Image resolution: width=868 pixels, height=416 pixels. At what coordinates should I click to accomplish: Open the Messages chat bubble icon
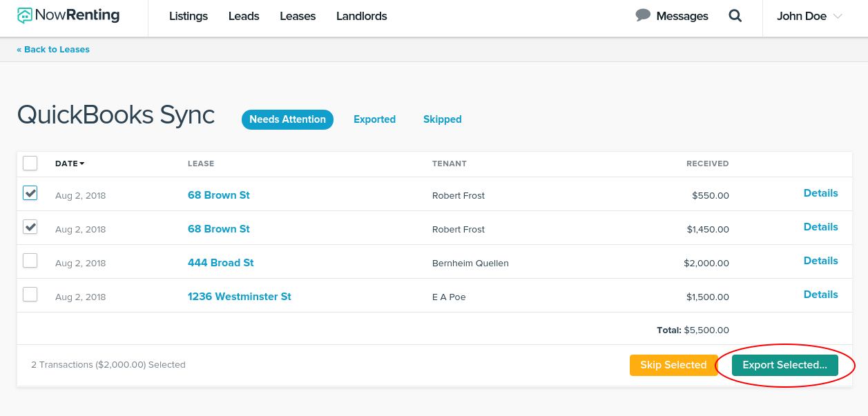tap(643, 15)
